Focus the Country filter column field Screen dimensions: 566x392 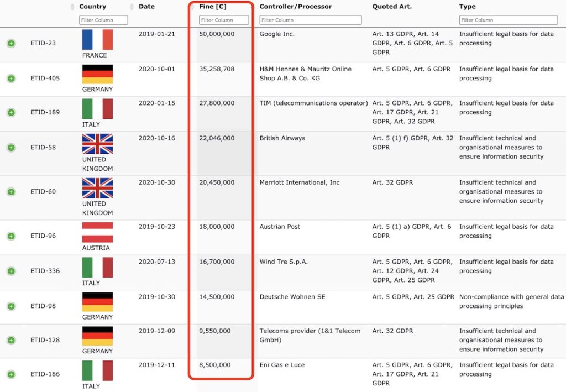point(103,20)
